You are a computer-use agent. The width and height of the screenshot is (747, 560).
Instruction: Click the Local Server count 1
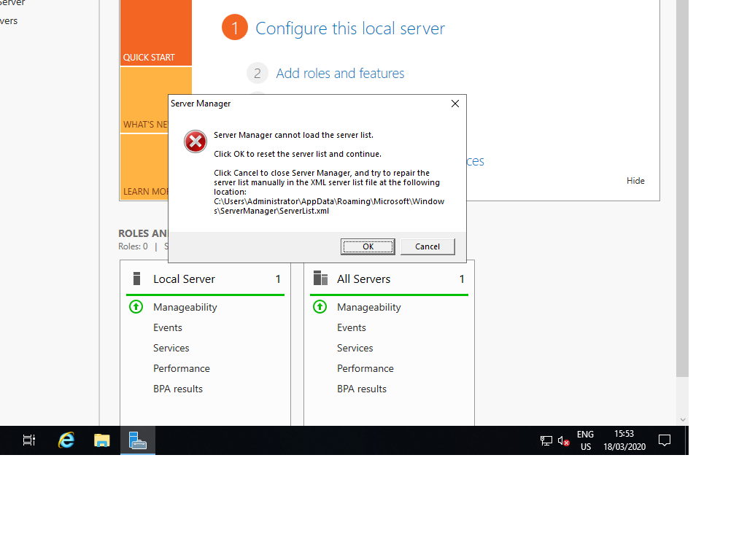278,279
